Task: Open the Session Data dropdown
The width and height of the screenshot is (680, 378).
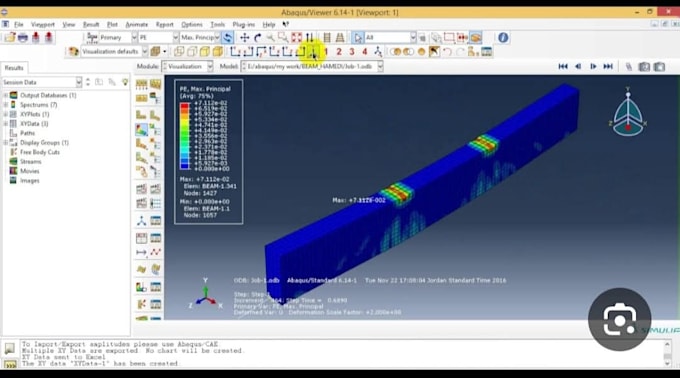Action: (x=78, y=82)
